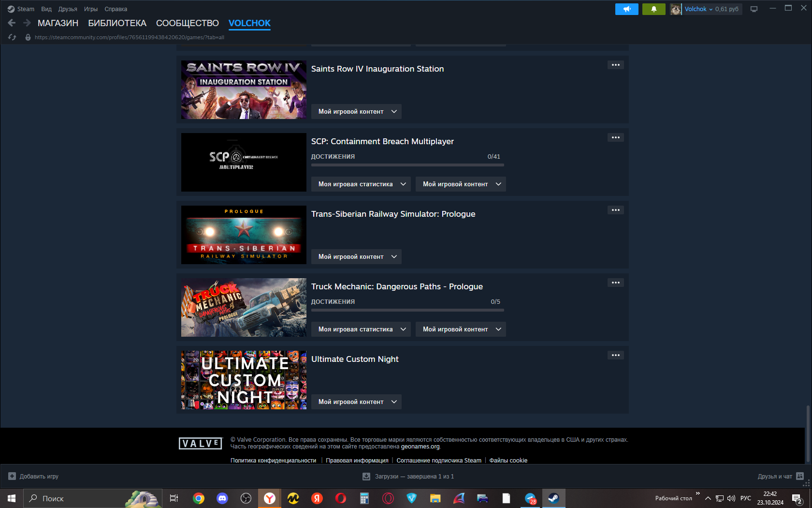Open Соглашение подписчика Steam link

click(439, 461)
